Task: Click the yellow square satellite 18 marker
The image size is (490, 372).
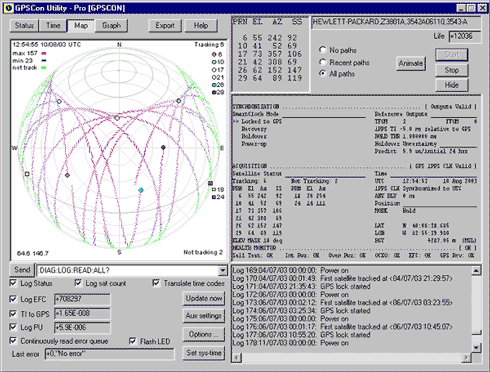Action: pos(27,174)
